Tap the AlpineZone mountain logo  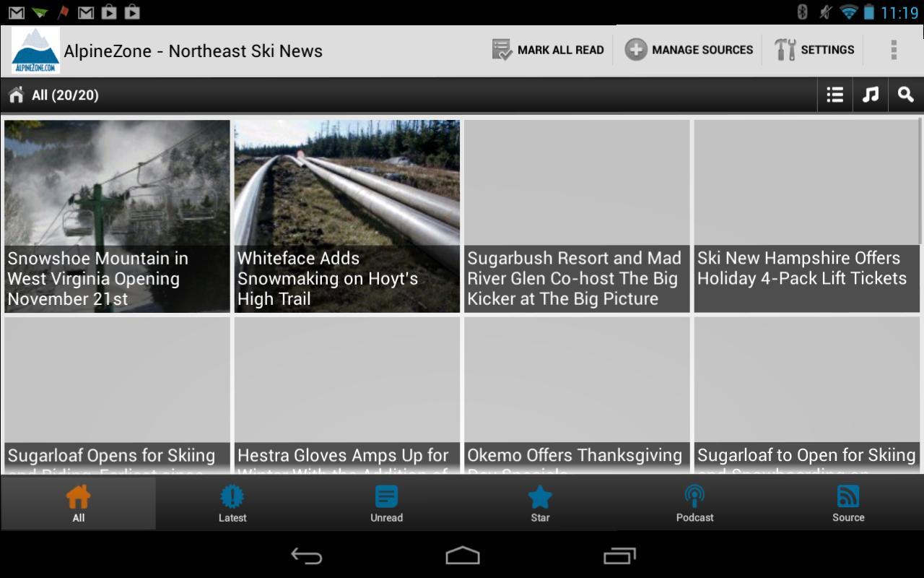coord(35,50)
